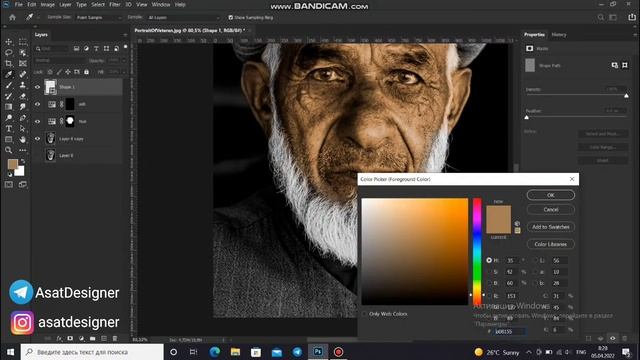Select the Pen tool

23,118
